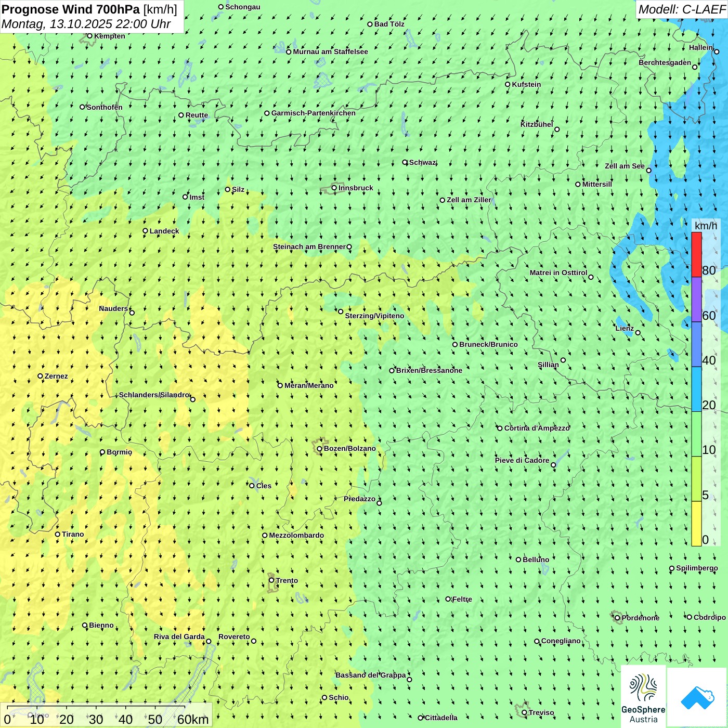The image size is (728, 728).
Task: Click the Lienz city marker
Action: [x=638, y=333]
